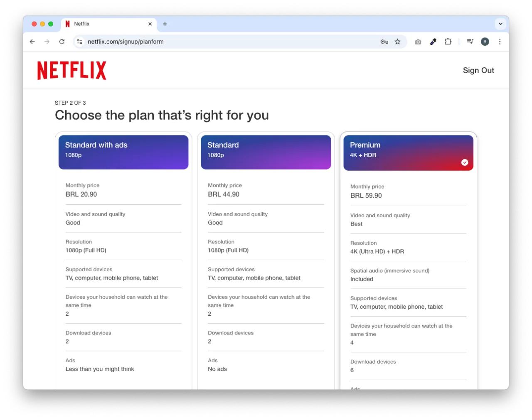This screenshot has width=532, height=420.
Task: Open a new browser tab
Action: click(x=165, y=24)
